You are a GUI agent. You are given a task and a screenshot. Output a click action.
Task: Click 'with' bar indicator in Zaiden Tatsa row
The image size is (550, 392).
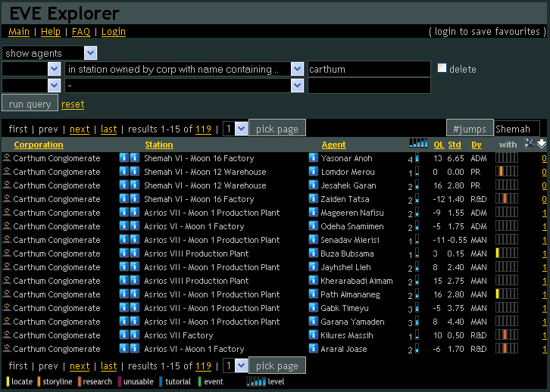pyautogui.click(x=507, y=198)
